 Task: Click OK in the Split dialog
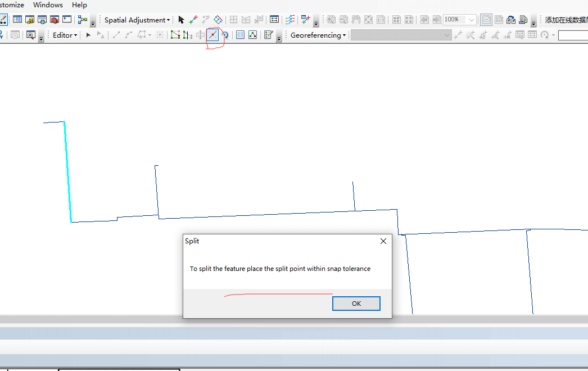click(x=356, y=304)
